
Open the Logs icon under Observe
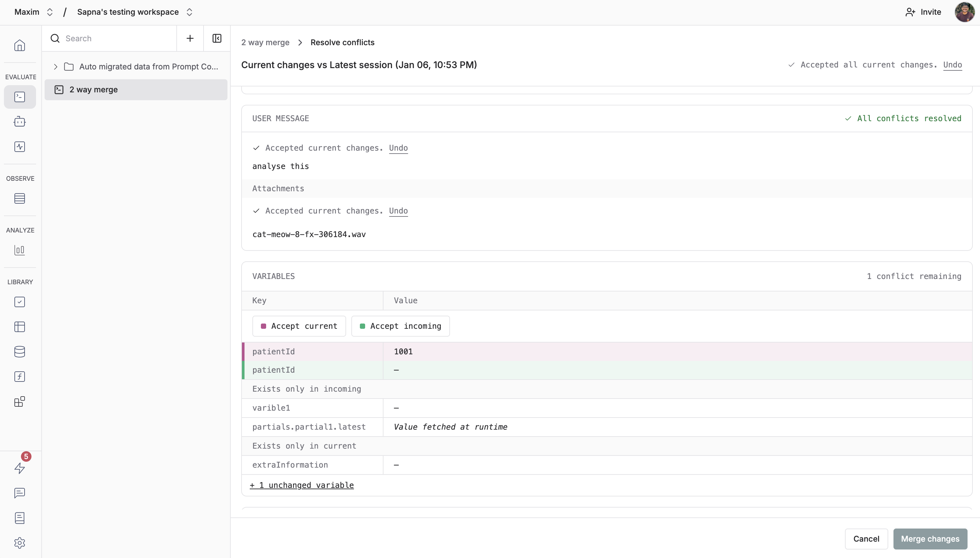[20, 198]
